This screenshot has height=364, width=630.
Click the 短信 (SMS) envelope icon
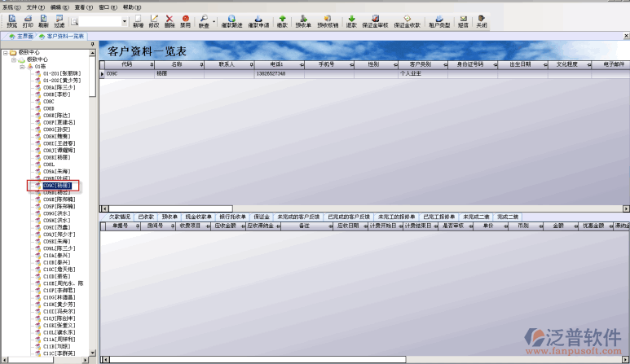[463, 19]
